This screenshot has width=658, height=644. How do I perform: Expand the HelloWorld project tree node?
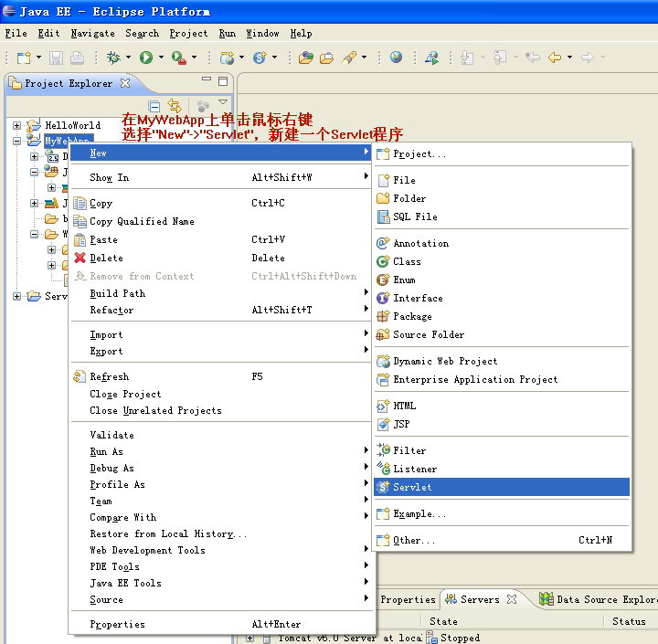(x=16, y=125)
